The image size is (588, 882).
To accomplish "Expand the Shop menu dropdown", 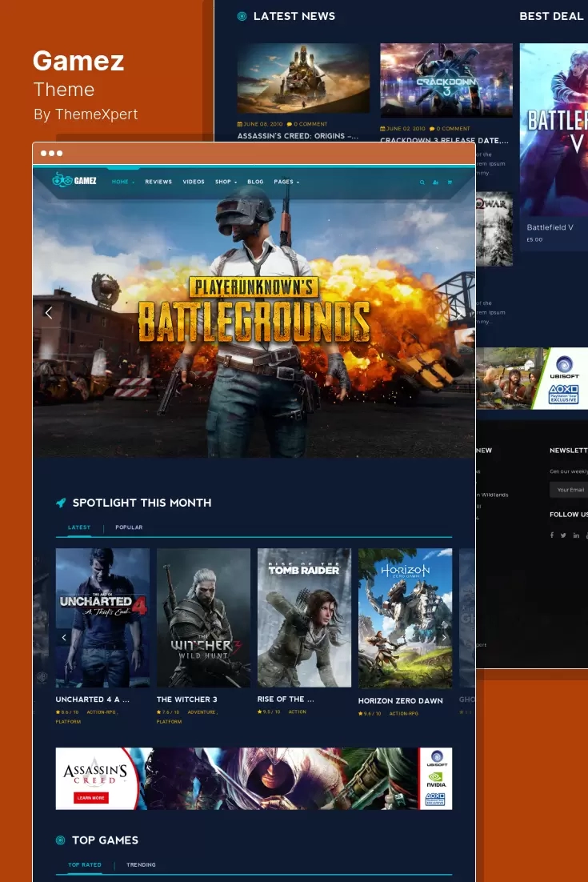I will click(226, 182).
